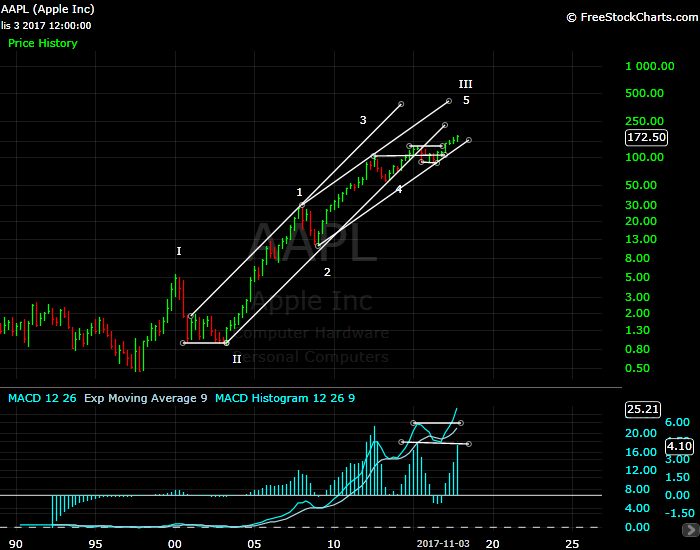Click the 0.80 price axis label
The width and height of the screenshot is (700, 550).
coord(637,350)
